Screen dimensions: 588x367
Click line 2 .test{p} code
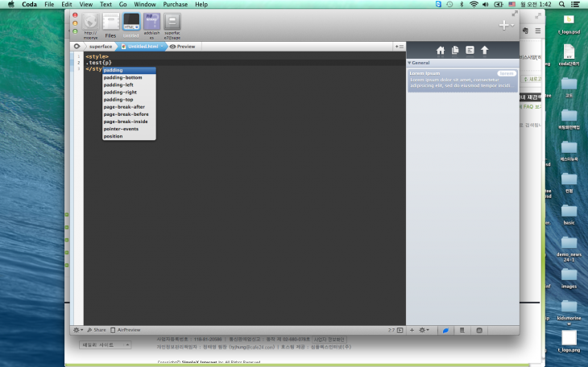tap(98, 63)
